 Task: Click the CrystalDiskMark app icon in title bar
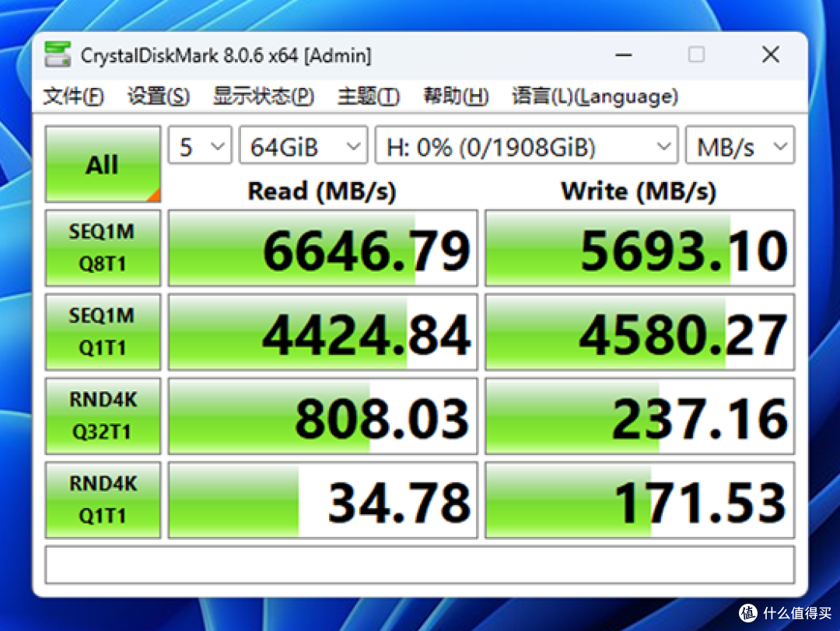[58, 54]
